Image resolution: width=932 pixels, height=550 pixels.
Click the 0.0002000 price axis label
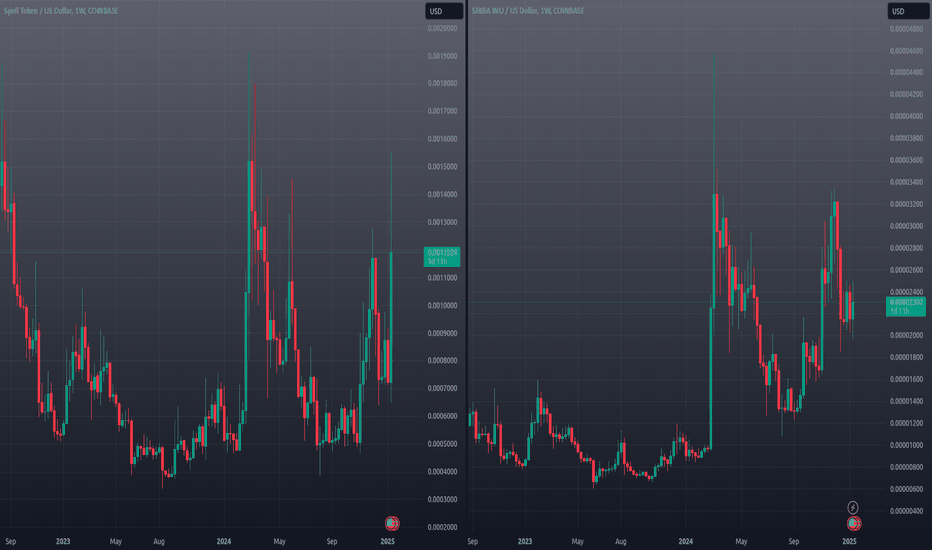(x=442, y=527)
